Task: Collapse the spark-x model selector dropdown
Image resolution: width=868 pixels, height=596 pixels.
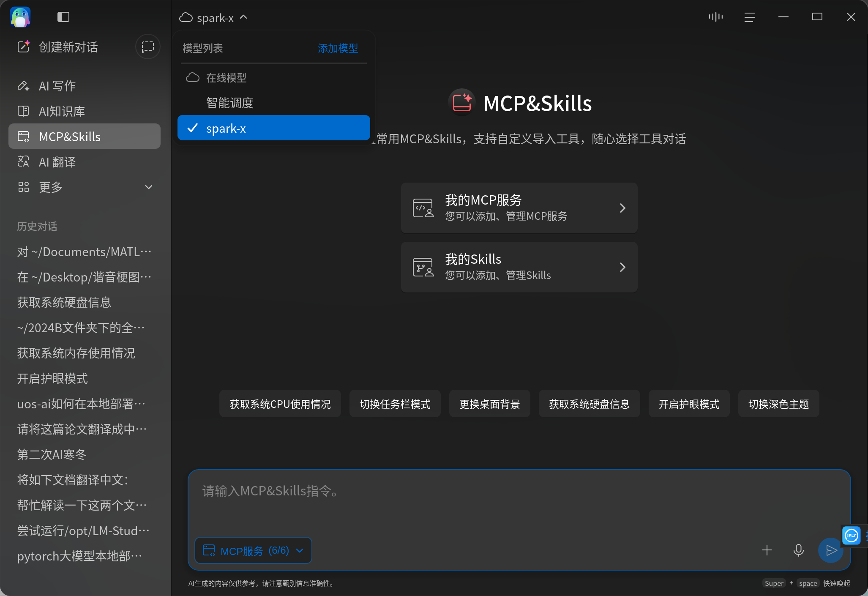Action: coord(213,18)
